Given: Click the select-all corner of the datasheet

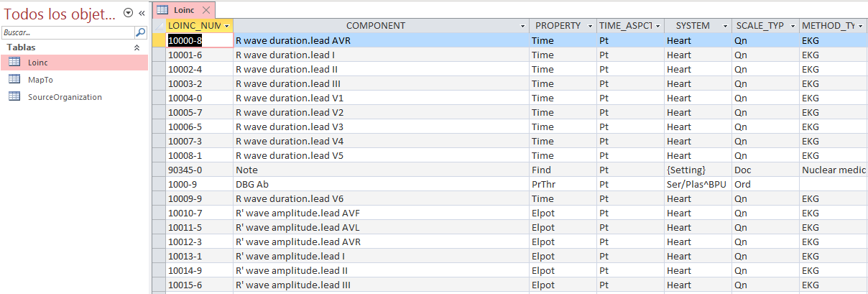Looking at the screenshot, I should [159, 26].
